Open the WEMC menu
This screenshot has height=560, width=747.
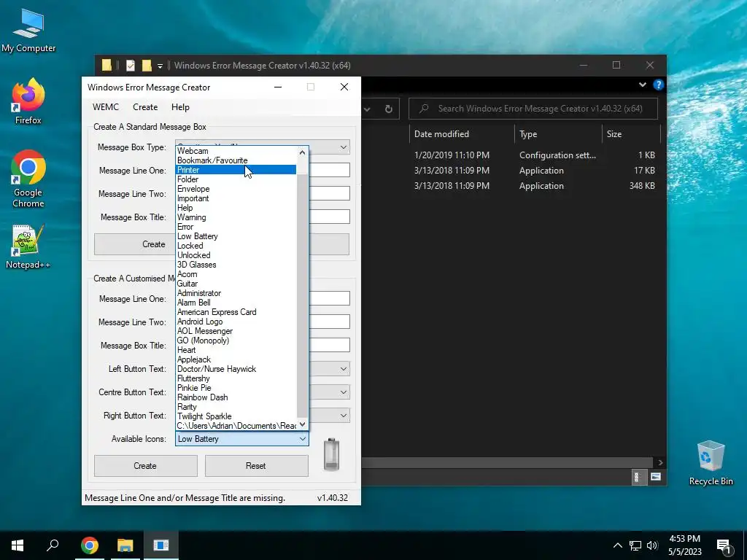[x=106, y=107]
